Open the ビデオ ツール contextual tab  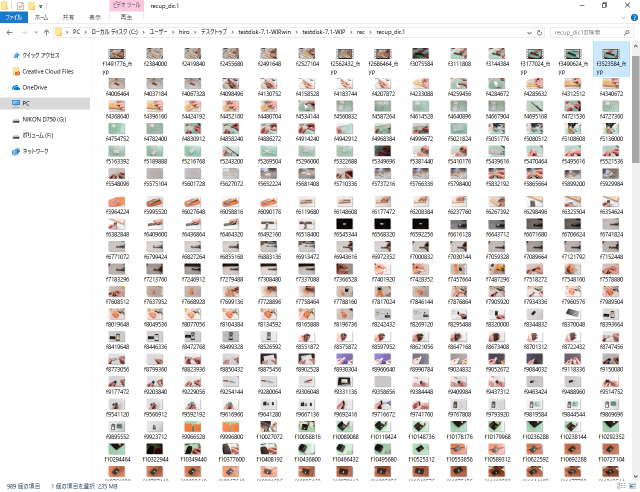pos(126,5)
